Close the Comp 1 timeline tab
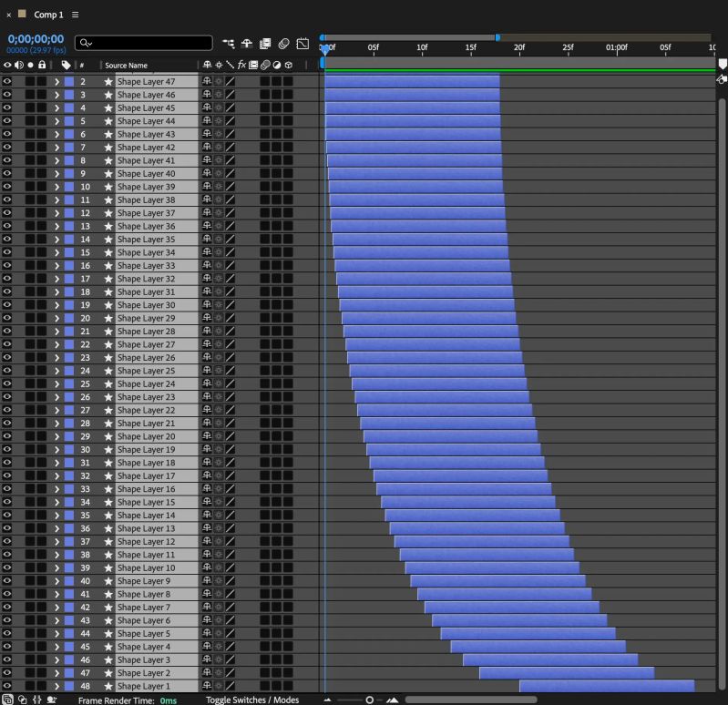This screenshot has width=728, height=705. (x=9, y=15)
